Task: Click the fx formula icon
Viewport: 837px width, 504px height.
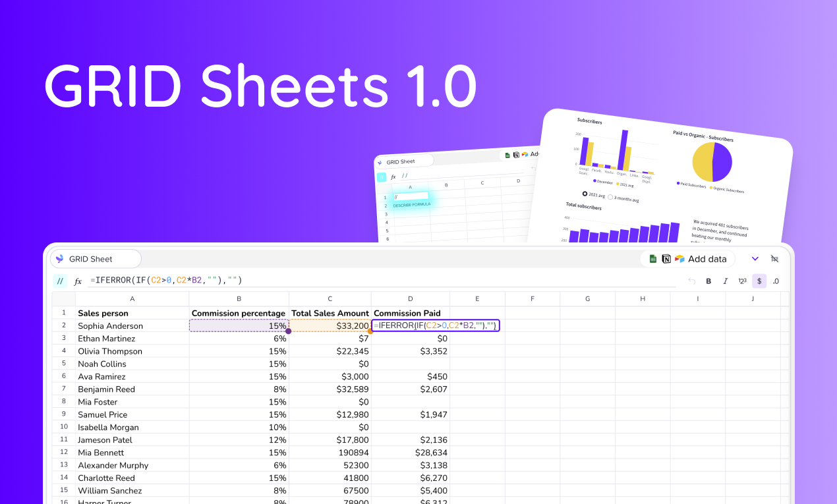Action: 78,281
